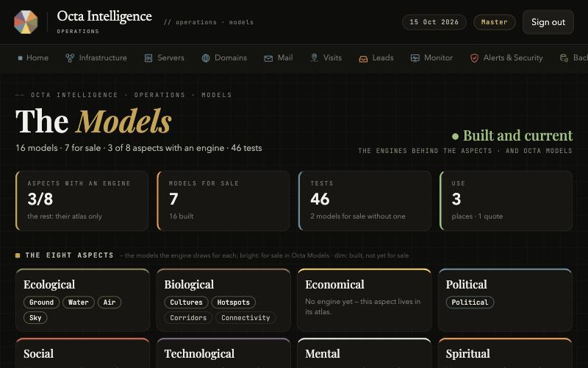Viewport: 588px width, 368px height.
Task: Navigate to Visits
Action: coord(326,58)
